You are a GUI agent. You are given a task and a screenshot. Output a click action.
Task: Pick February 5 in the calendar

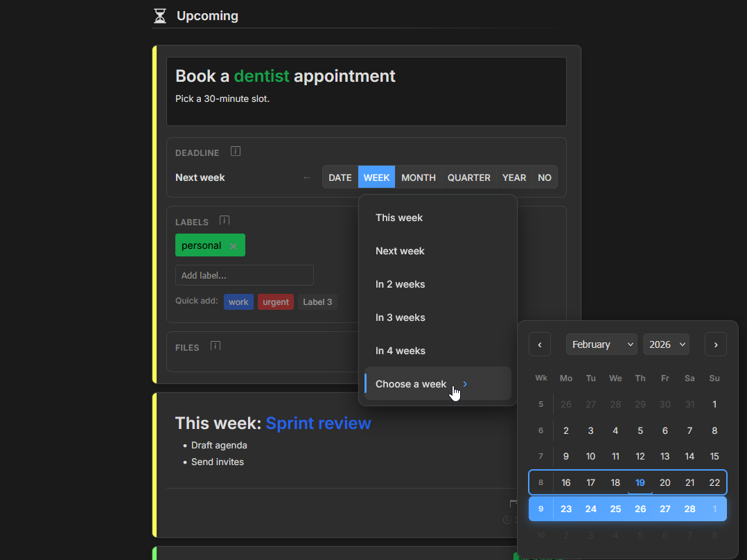(640, 430)
